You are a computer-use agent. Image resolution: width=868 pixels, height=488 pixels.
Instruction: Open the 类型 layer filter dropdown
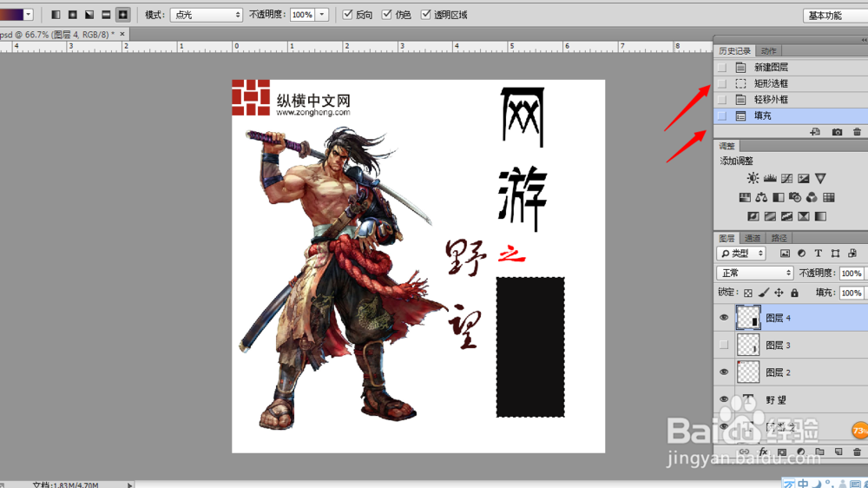point(741,254)
